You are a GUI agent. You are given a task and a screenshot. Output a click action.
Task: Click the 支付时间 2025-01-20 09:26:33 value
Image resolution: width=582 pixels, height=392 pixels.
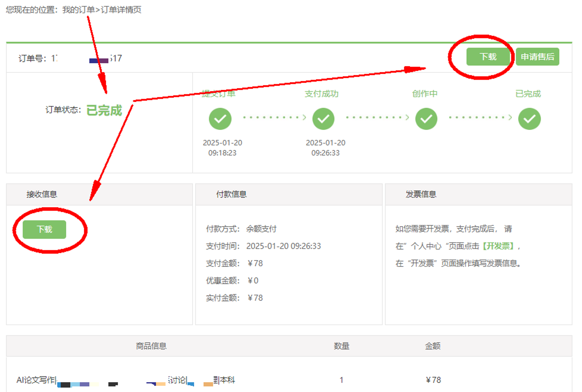pyautogui.click(x=284, y=246)
